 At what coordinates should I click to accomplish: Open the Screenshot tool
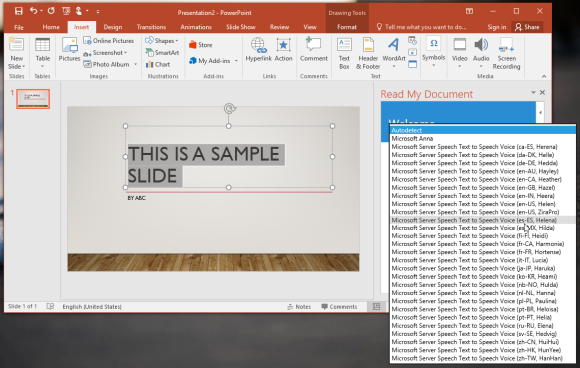(x=105, y=53)
